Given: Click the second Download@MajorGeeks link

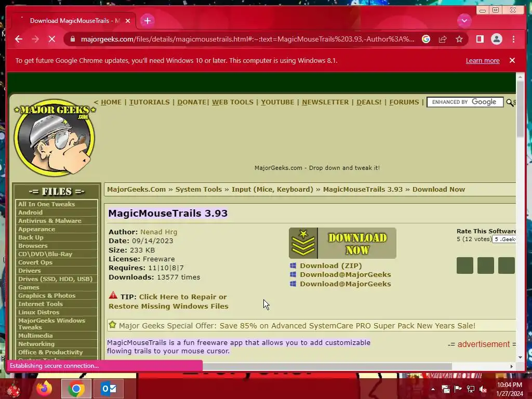Looking at the screenshot, I should coord(345,284).
